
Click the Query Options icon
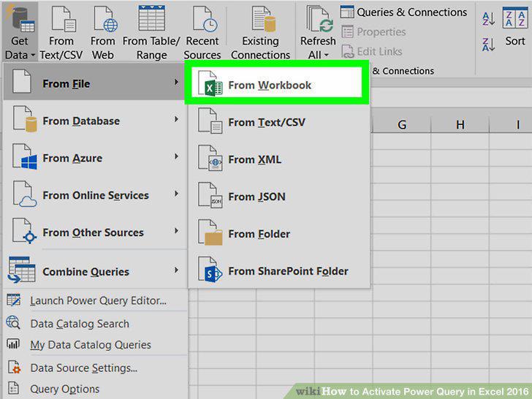13,389
